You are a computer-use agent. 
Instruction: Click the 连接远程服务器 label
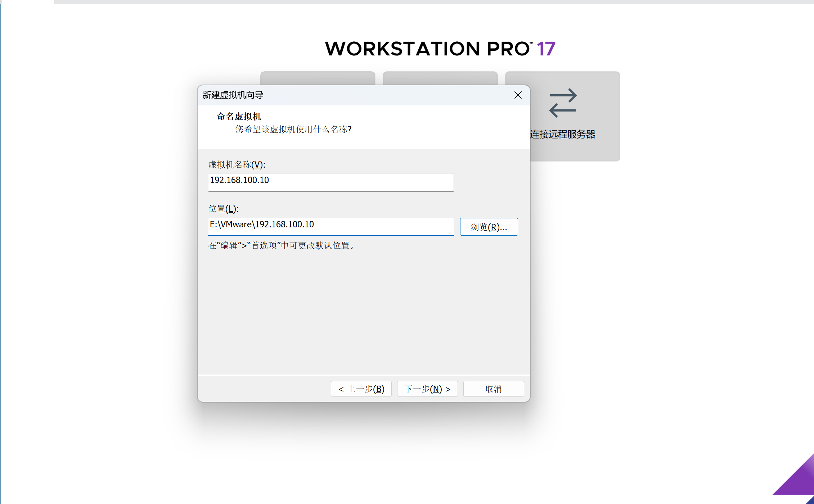click(x=563, y=135)
